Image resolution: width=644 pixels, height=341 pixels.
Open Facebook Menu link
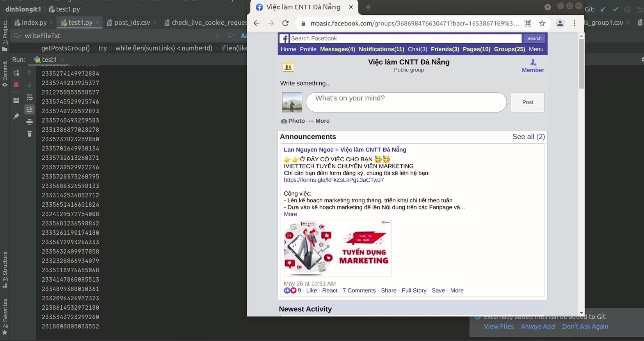[536, 49]
